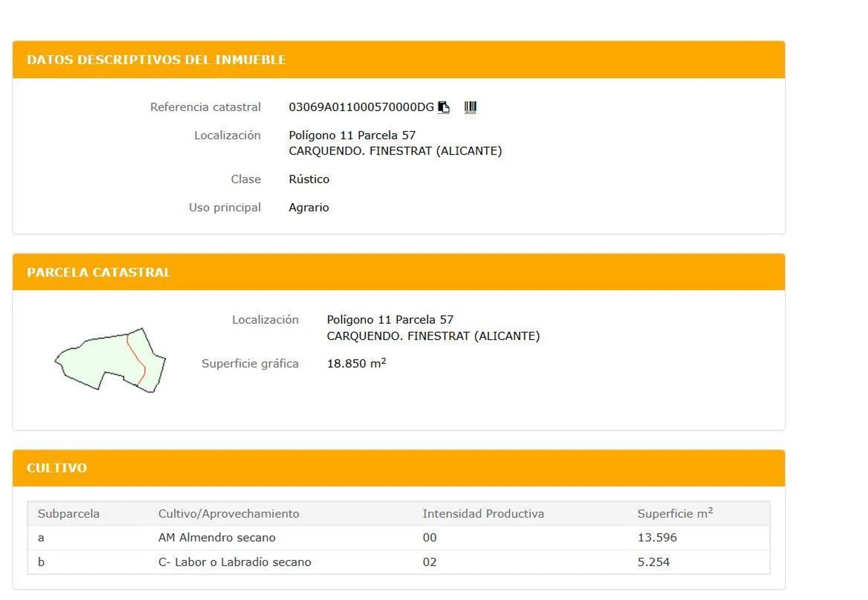Click the 5.254 surface value
The height and width of the screenshot is (600, 868).
pos(653,562)
